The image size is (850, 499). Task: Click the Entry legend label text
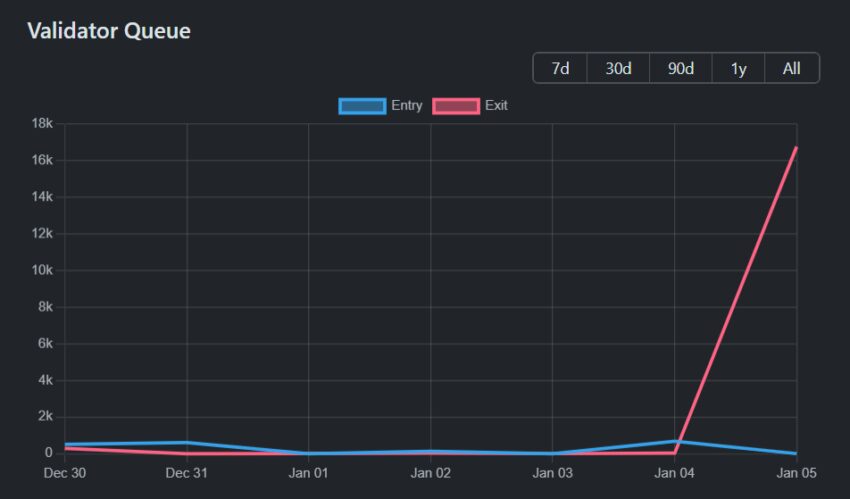pyautogui.click(x=407, y=105)
